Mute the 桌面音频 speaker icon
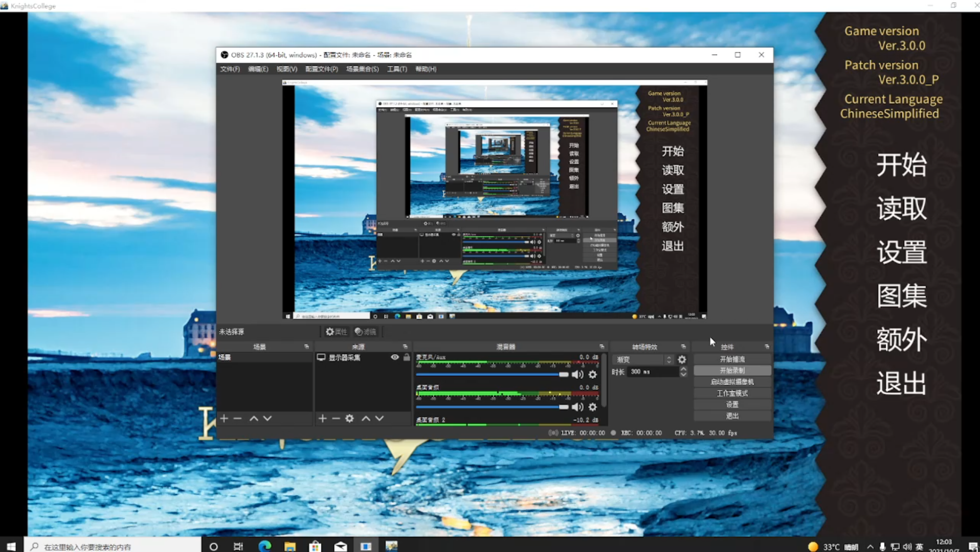 click(x=577, y=407)
